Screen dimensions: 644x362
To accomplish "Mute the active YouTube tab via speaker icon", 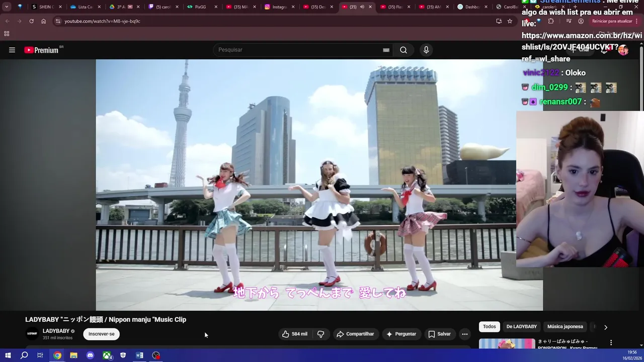I will click(362, 7).
